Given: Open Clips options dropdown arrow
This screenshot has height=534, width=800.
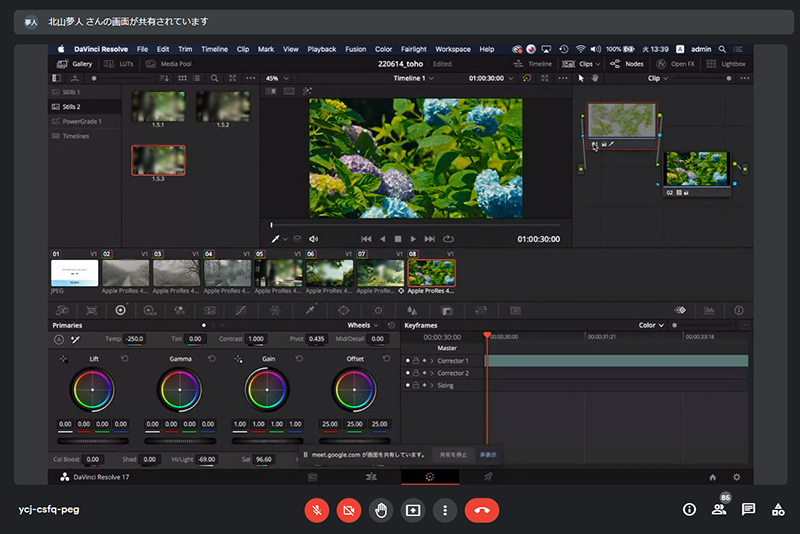Looking at the screenshot, I should tap(598, 64).
